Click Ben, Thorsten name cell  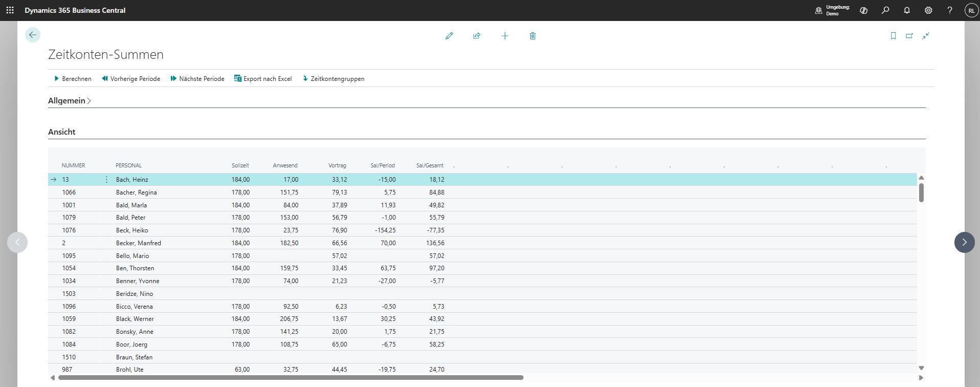pyautogui.click(x=135, y=268)
